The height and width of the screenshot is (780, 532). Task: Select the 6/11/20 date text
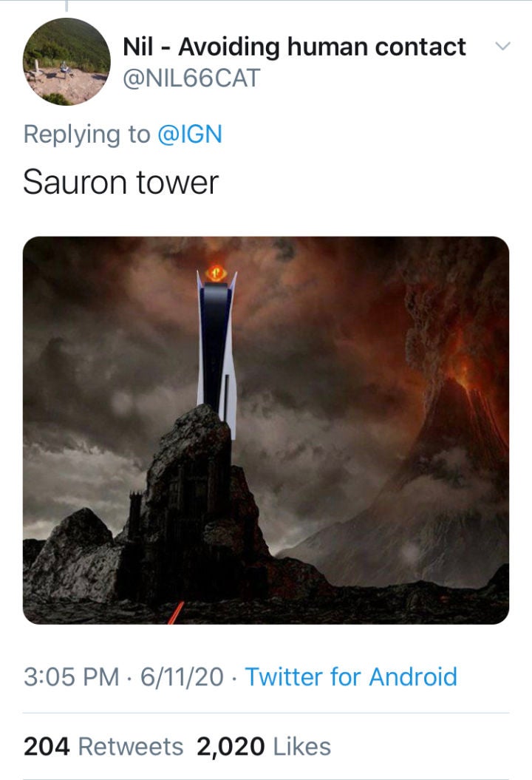182,677
